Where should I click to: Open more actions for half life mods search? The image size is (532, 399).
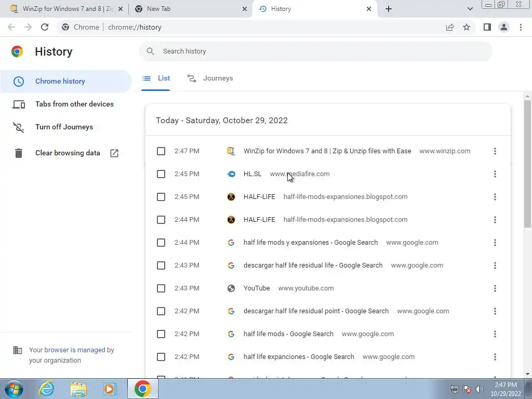click(x=495, y=334)
